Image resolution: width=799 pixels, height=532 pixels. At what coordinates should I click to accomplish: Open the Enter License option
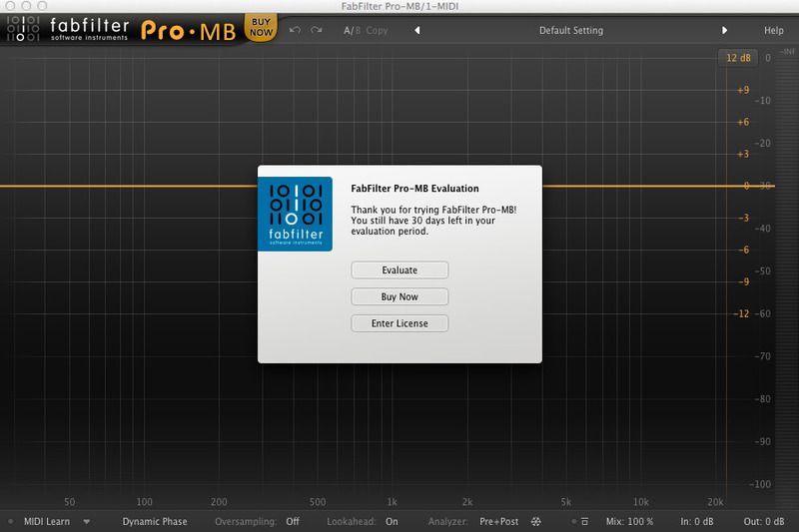[x=399, y=323]
